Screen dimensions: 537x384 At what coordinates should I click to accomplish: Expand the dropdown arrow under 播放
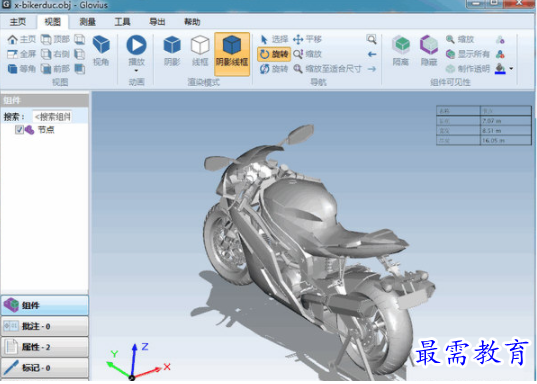point(136,71)
